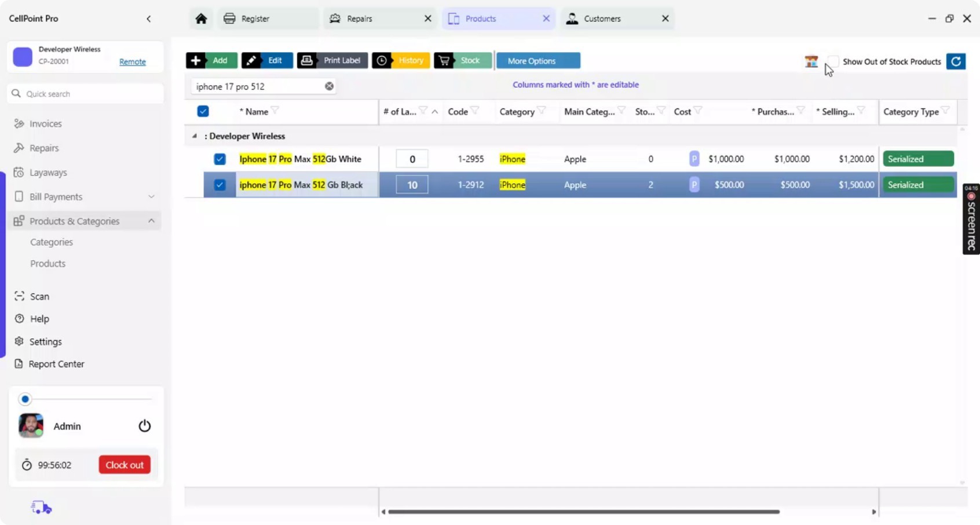This screenshot has height=525, width=980.
Task: Click label count field showing 0
Action: coord(412,159)
